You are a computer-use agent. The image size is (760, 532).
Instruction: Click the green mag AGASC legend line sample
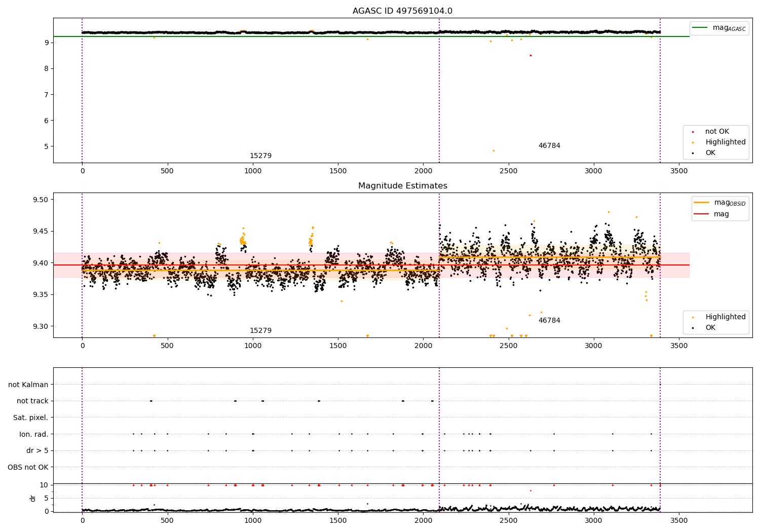coord(701,28)
